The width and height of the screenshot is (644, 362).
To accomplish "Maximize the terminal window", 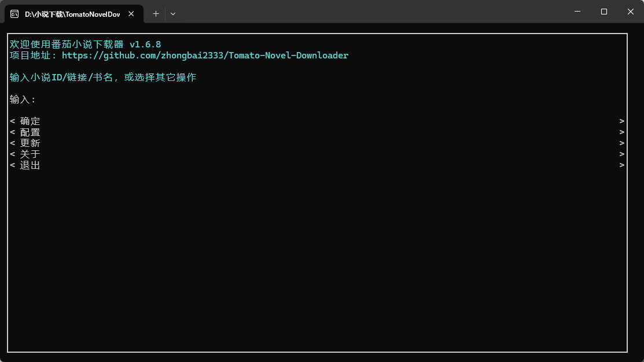I will 603,12.
